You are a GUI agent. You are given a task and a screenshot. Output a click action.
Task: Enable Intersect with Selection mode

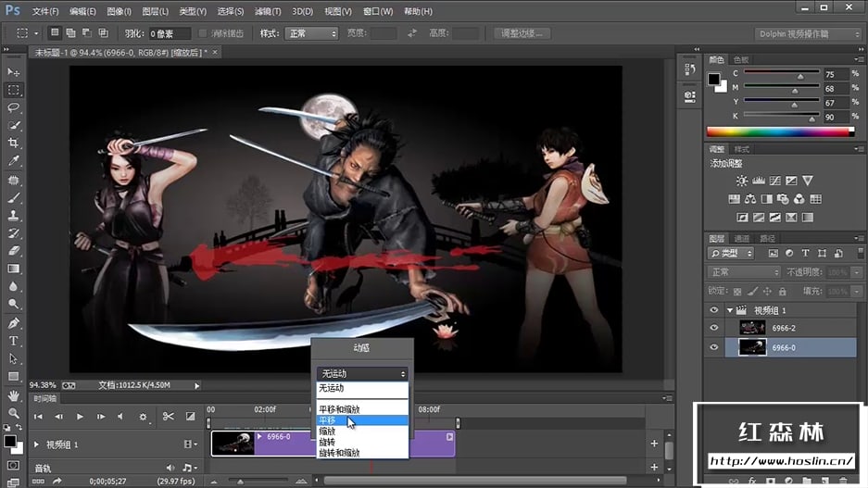pyautogui.click(x=104, y=33)
